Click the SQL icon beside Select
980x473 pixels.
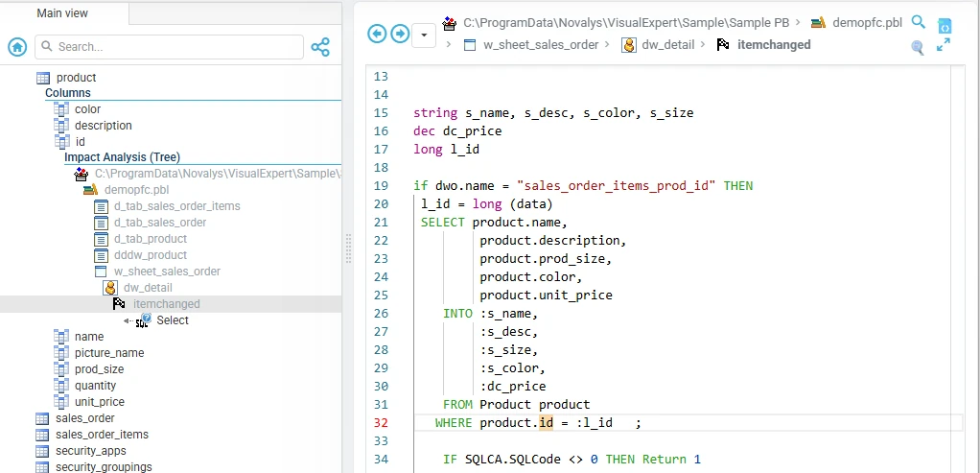(x=143, y=320)
